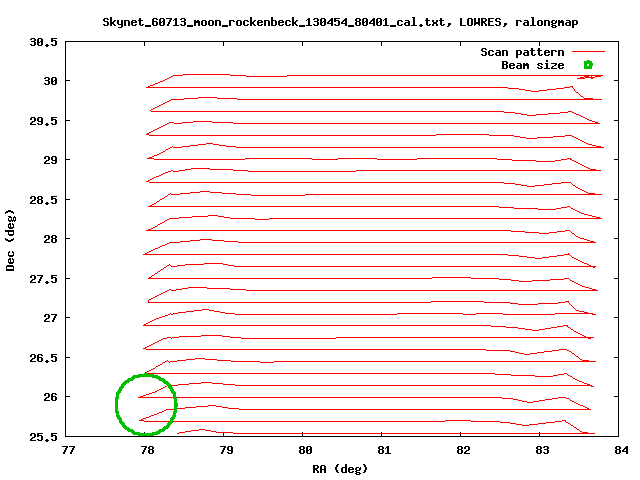Click the 82 tick on RA axis

pos(463,450)
